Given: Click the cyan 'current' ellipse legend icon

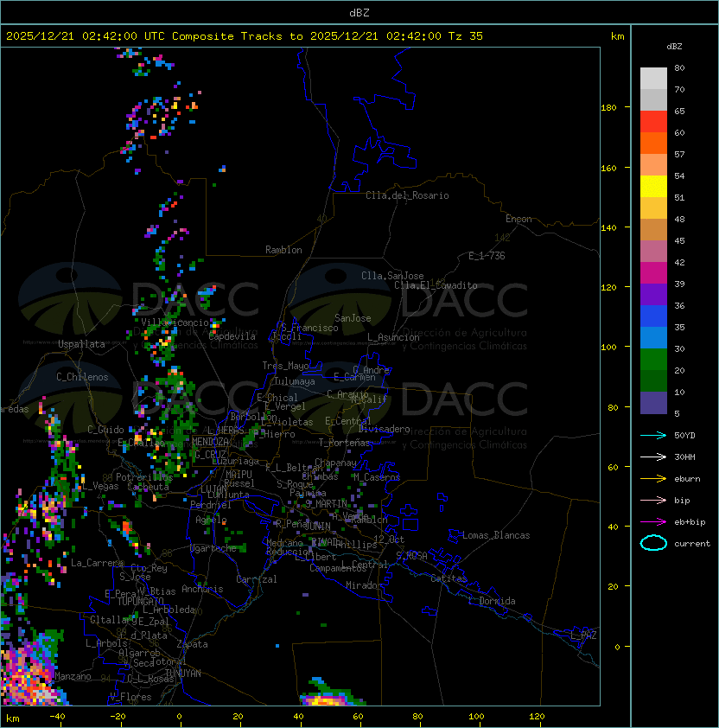Looking at the screenshot, I should [x=653, y=543].
